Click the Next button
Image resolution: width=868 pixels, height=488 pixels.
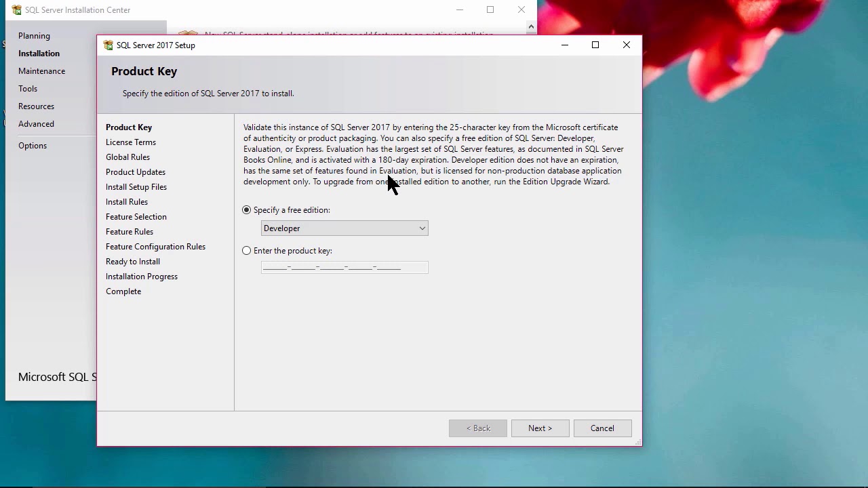(x=540, y=428)
